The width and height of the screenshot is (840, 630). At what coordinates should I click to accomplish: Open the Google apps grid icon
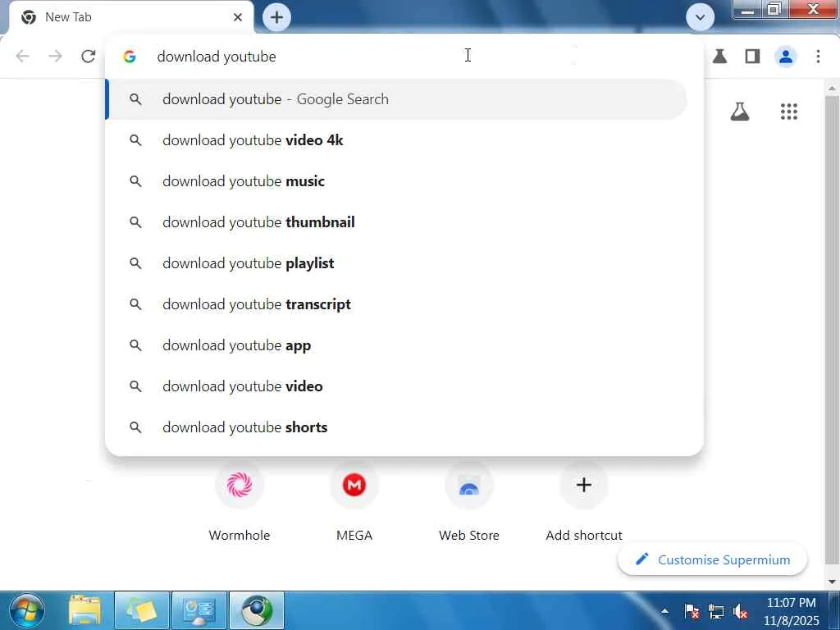click(x=788, y=112)
